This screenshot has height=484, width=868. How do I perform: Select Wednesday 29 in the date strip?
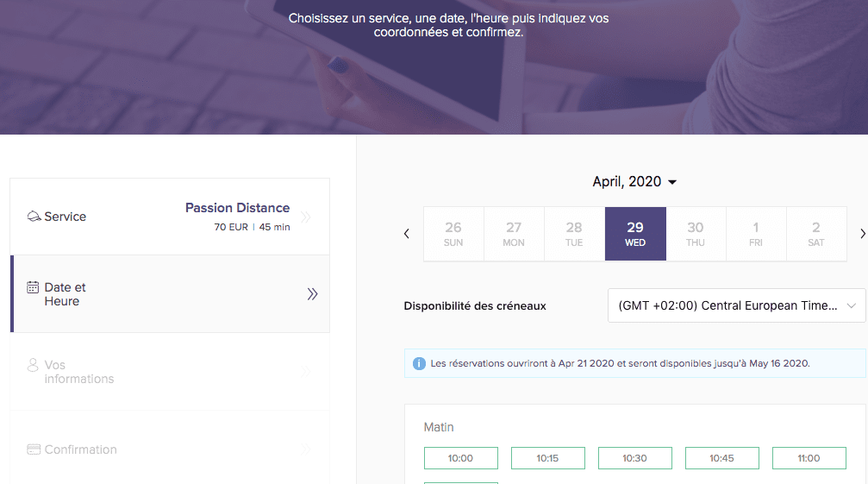(x=635, y=234)
